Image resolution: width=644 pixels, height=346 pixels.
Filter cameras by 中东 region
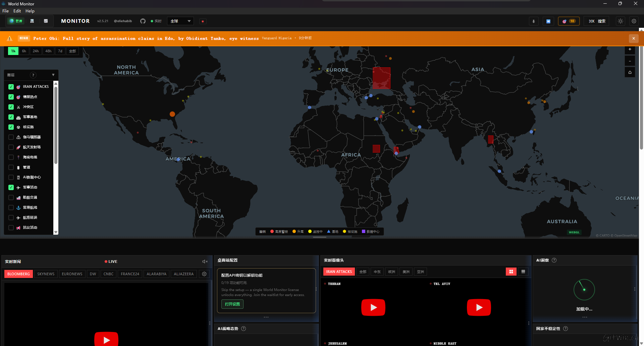pos(377,272)
